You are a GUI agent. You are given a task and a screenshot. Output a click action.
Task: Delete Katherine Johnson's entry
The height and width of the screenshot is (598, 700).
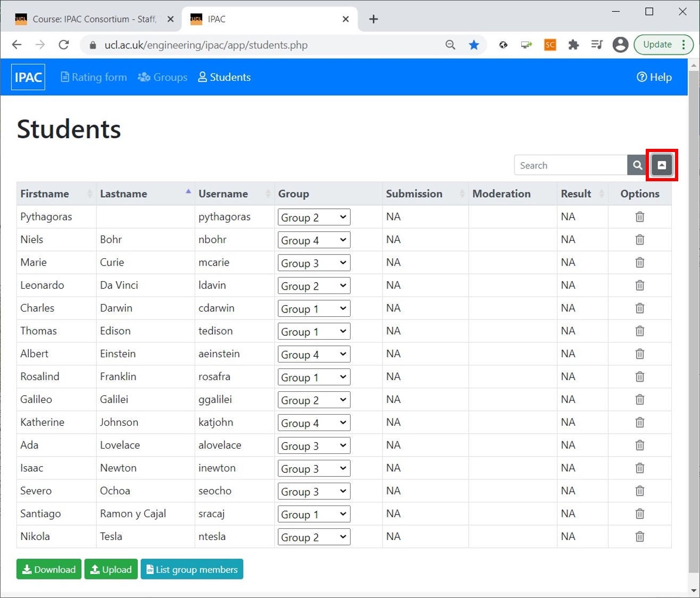[x=640, y=423]
